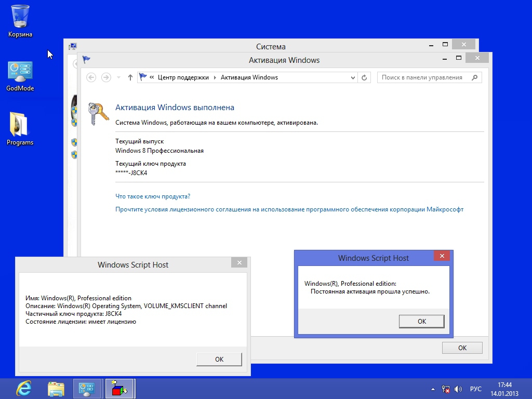Open the GodMode desktop icon

[x=20, y=76]
